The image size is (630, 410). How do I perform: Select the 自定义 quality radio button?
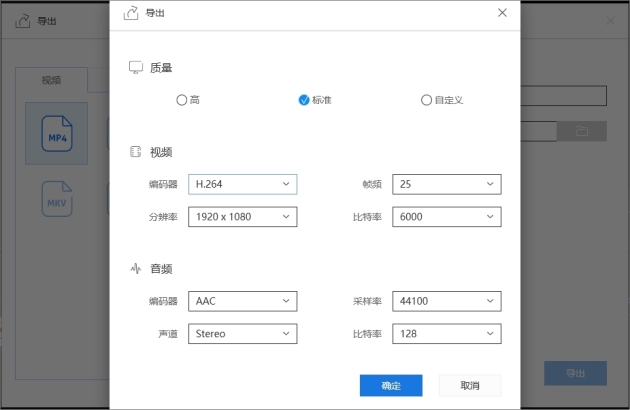pos(426,100)
